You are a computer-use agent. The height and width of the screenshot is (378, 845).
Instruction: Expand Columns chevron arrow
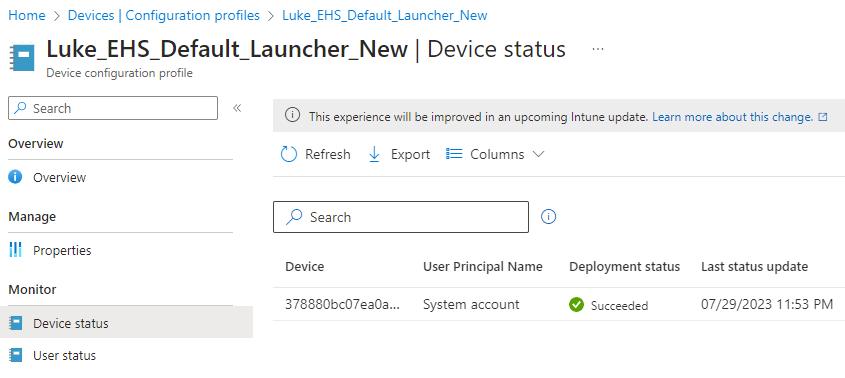click(538, 154)
